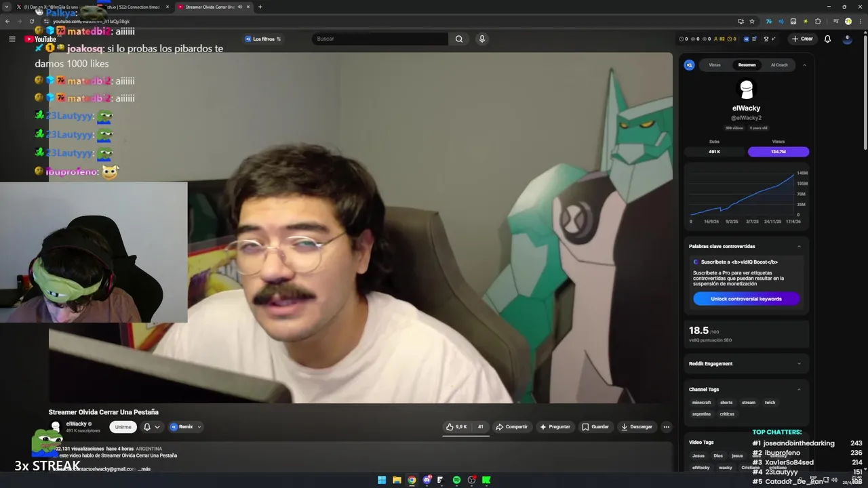
Task: Click the twitch channel tag
Action: 770,403
